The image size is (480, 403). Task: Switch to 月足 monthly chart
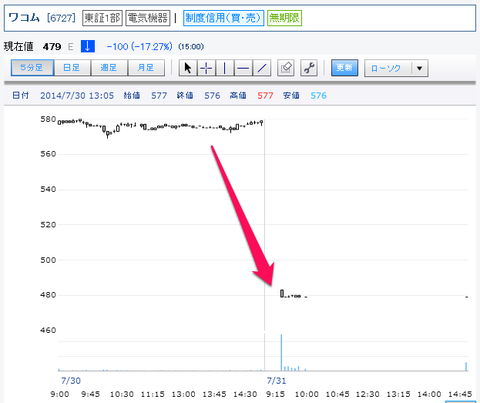click(x=146, y=68)
